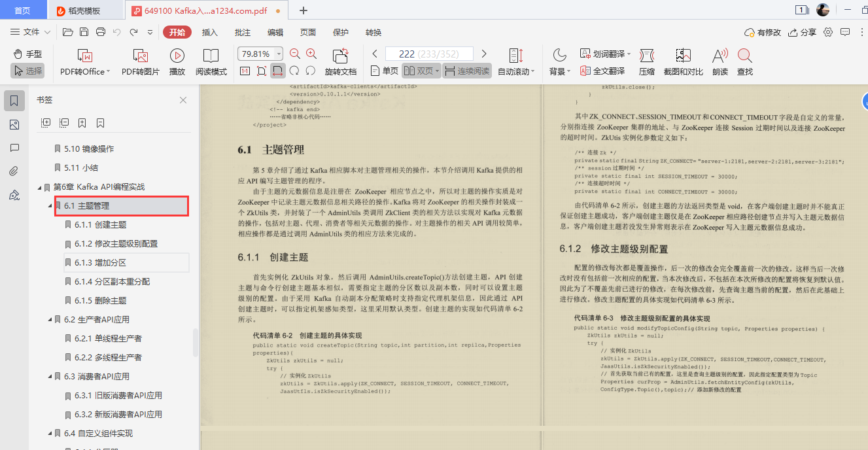Switch to the 插入 ribbon tab
This screenshot has width=868, height=450.
click(209, 31)
